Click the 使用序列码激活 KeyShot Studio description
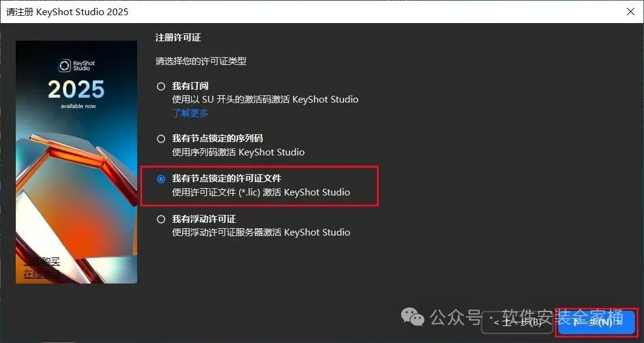 click(x=238, y=152)
